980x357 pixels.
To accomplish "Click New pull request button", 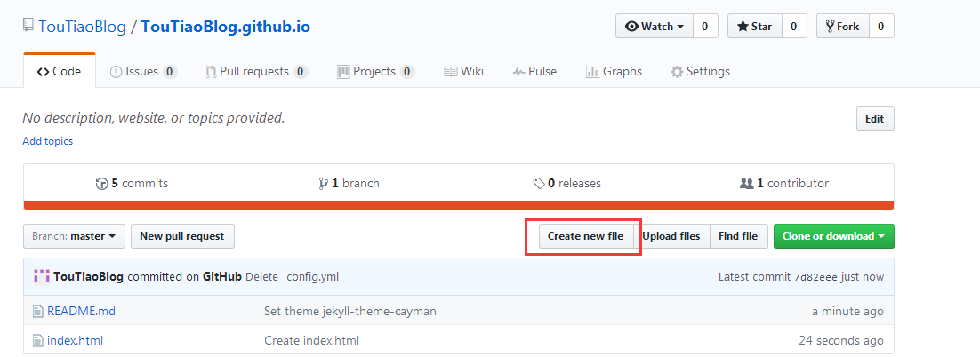I will [182, 236].
